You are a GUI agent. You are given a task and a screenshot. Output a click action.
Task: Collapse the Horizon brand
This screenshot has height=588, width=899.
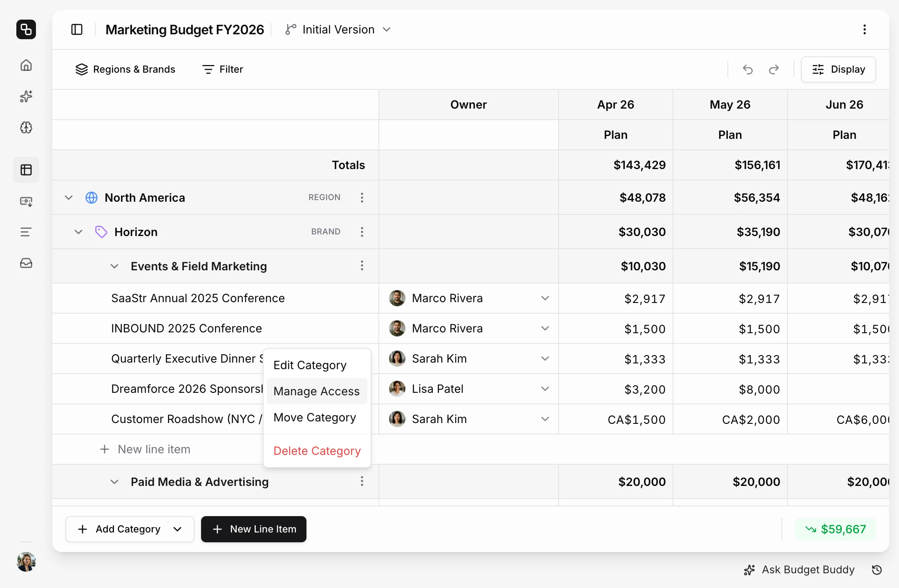78,232
